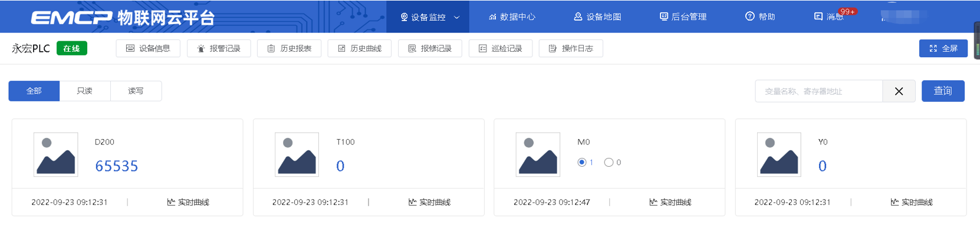Click the D200 variable label

pyautogui.click(x=104, y=142)
